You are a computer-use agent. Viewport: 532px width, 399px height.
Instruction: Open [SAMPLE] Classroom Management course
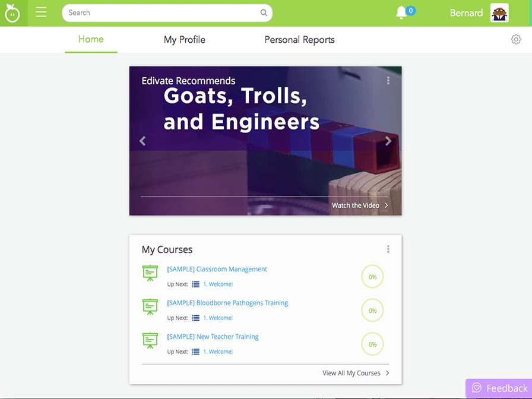coord(217,269)
